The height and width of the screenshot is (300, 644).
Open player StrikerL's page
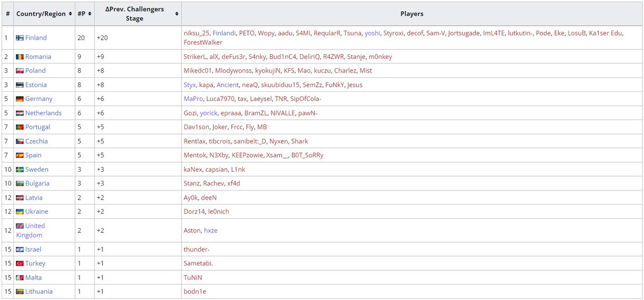196,57
